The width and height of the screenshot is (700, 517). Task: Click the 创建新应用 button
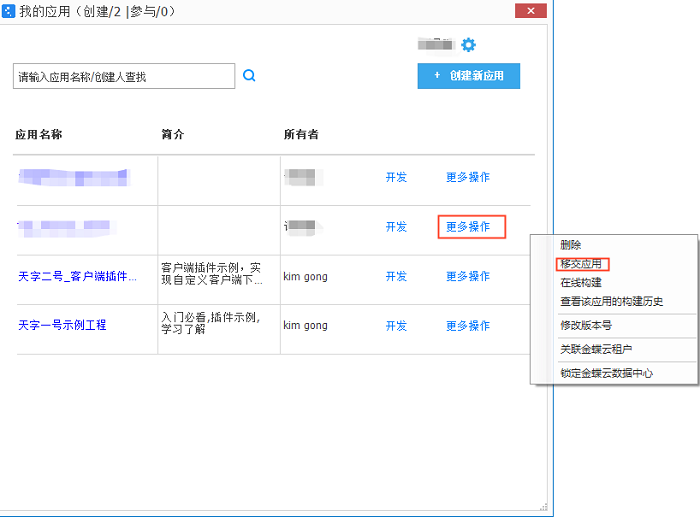pos(468,76)
